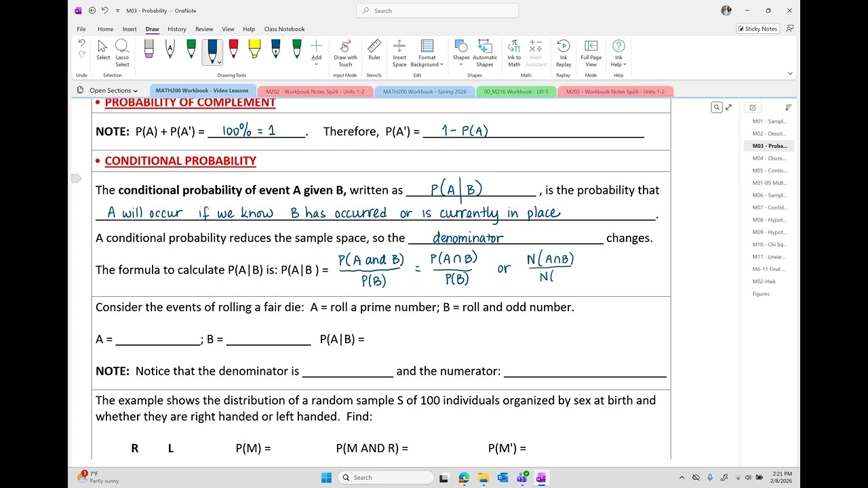The height and width of the screenshot is (488, 868).
Task: Click the sort pages icon
Action: (788, 107)
